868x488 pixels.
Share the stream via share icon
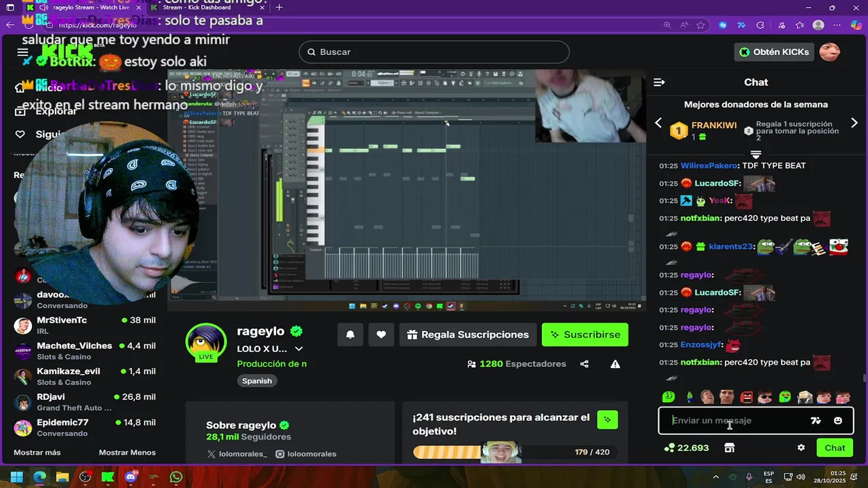coord(585,364)
